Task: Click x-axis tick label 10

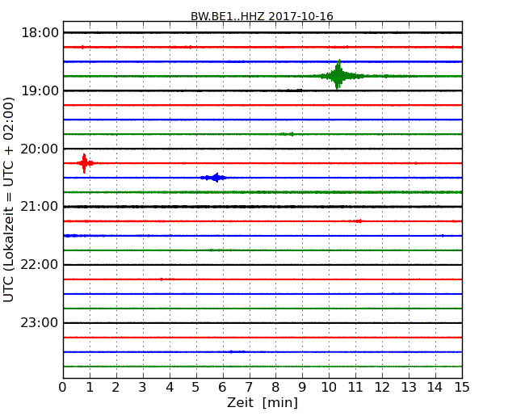Action: 329,388
